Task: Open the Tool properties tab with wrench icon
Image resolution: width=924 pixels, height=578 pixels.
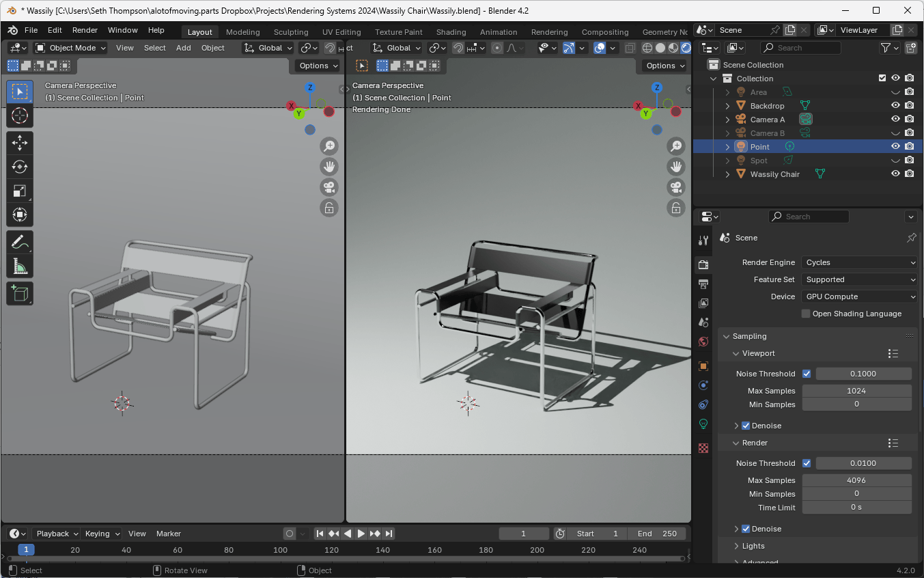Action: tap(703, 240)
